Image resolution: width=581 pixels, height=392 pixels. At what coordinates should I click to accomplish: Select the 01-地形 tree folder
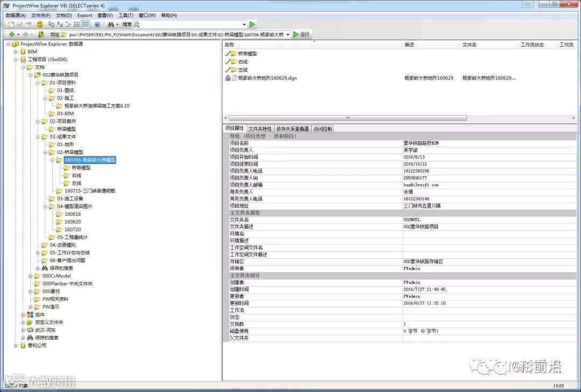click(x=65, y=145)
